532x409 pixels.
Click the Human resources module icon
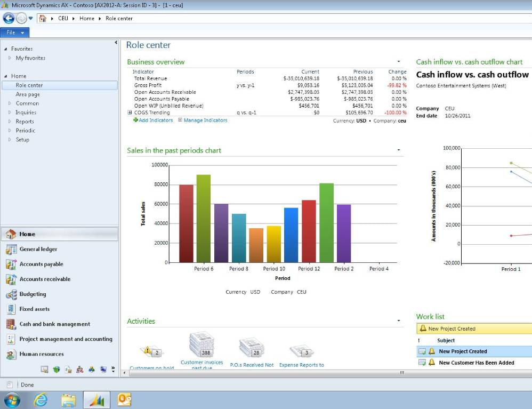(x=11, y=354)
